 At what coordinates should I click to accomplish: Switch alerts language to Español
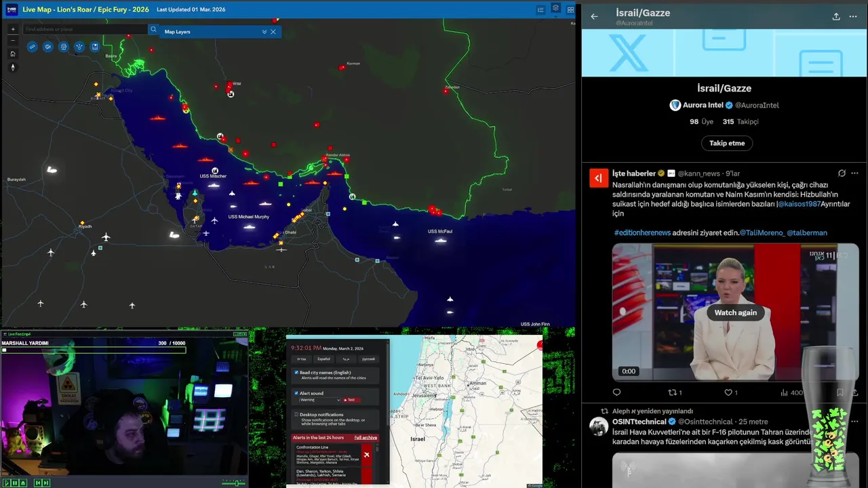[x=323, y=359]
